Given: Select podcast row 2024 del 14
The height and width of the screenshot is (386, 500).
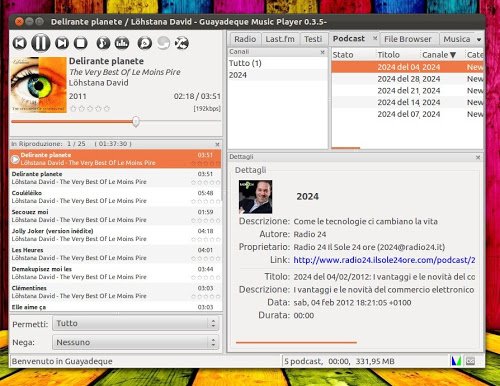Looking at the screenshot, I should point(407,102).
